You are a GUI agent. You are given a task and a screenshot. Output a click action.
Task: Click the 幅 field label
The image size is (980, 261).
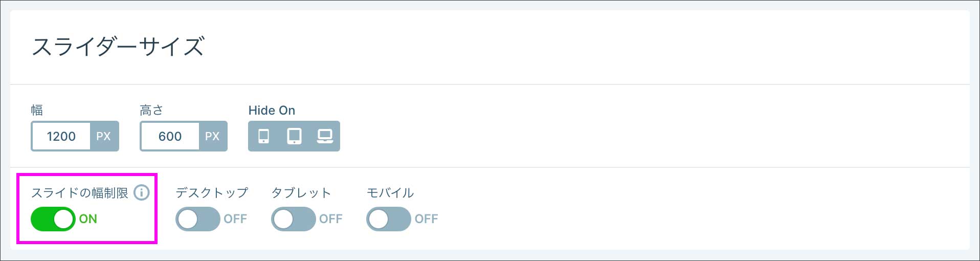coord(37,110)
